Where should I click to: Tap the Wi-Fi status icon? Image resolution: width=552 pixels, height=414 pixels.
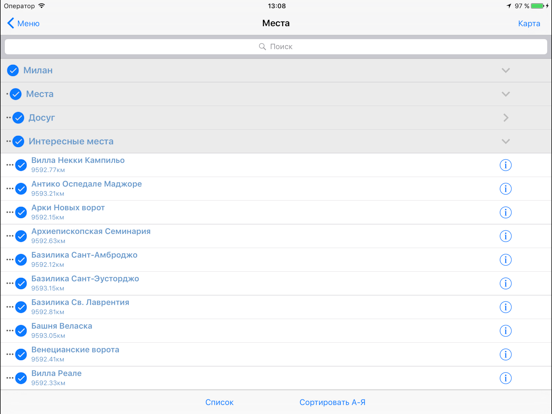[x=42, y=6]
